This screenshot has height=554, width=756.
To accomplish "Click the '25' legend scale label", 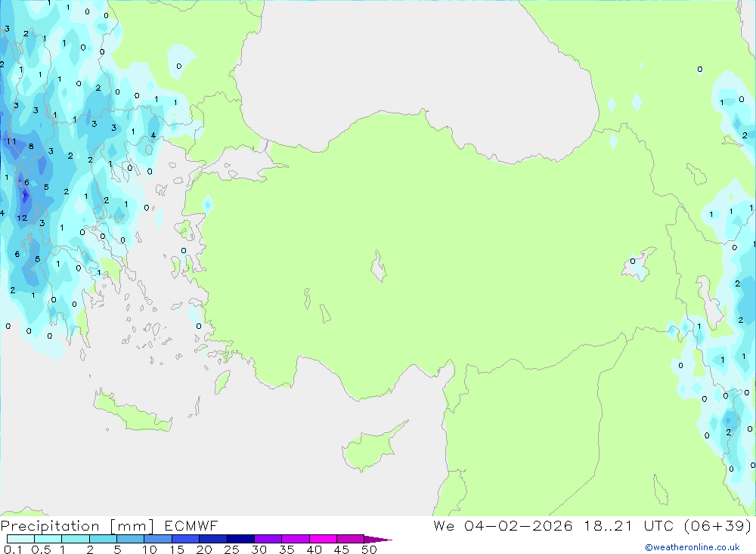I will (x=231, y=549).
